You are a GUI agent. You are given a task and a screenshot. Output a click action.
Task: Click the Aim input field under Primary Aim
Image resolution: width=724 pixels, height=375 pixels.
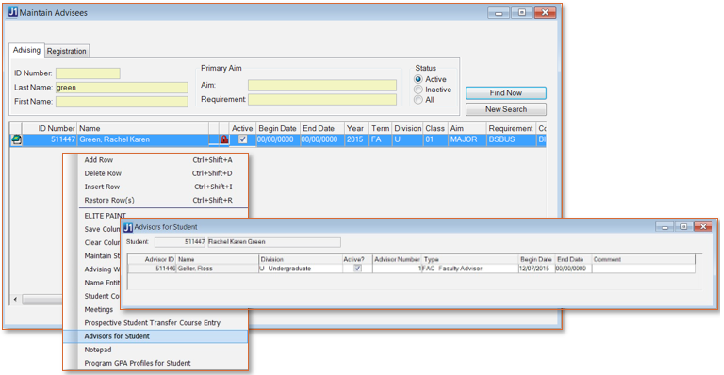[x=322, y=85]
